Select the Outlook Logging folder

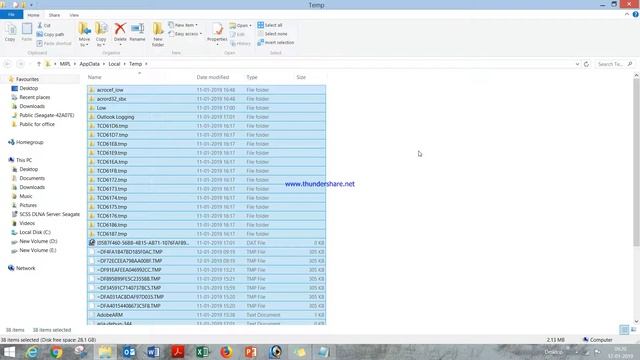(x=206, y=117)
